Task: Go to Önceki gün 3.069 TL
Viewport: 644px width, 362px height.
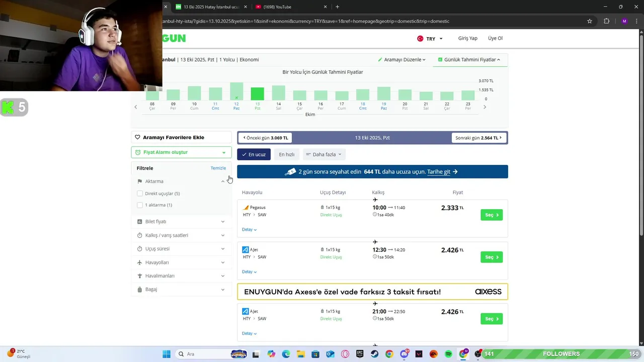Action: 266,138
